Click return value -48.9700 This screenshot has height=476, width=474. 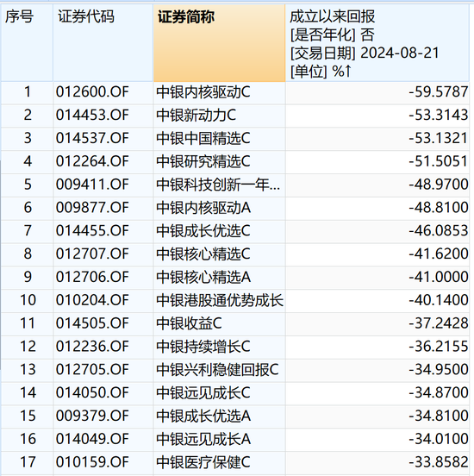(439, 185)
